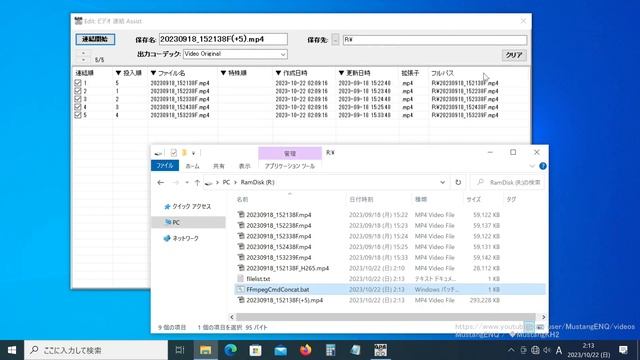This screenshot has height=360, width=640.
Task: Click the 名前 column header in Explorer
Action: (242, 200)
